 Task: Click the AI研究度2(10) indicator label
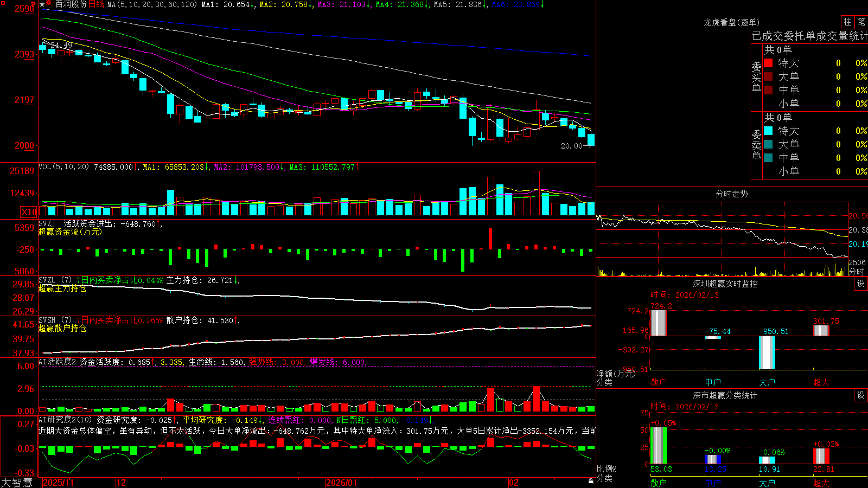pyautogui.click(x=65, y=420)
